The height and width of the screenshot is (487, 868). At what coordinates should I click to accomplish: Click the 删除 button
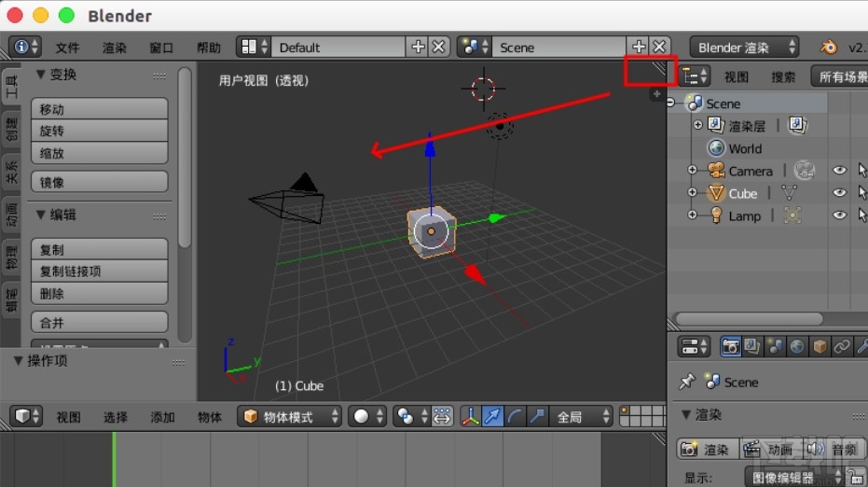[100, 294]
